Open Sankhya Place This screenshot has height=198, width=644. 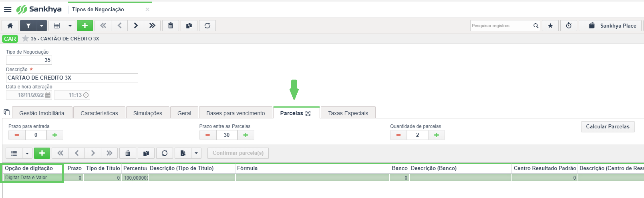tap(612, 26)
